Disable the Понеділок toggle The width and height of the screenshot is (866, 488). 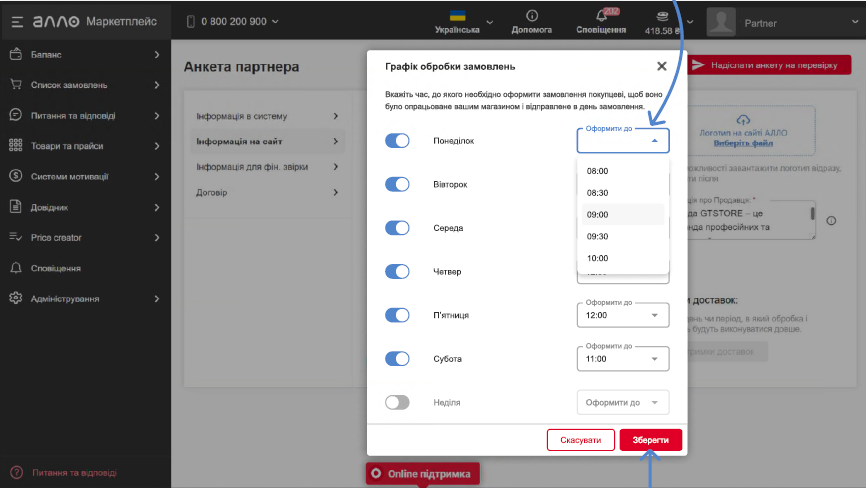398,141
